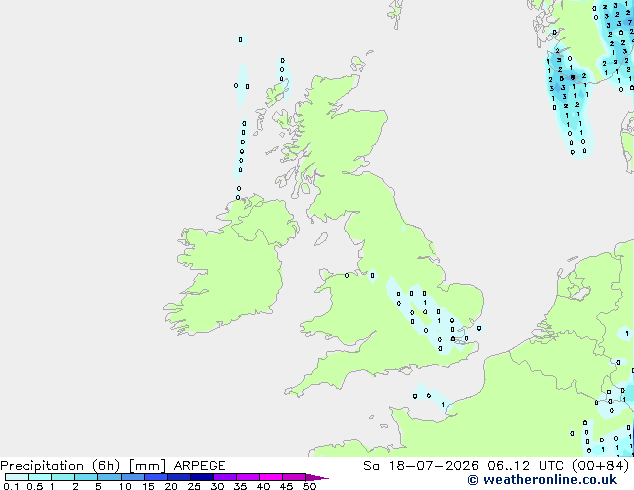Click the small shower patch in the English Channel
The height and width of the screenshot is (490, 634).
click(431, 396)
